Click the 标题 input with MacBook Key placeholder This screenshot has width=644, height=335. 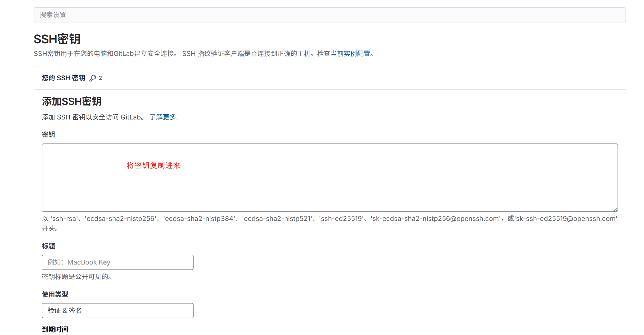[x=117, y=262]
